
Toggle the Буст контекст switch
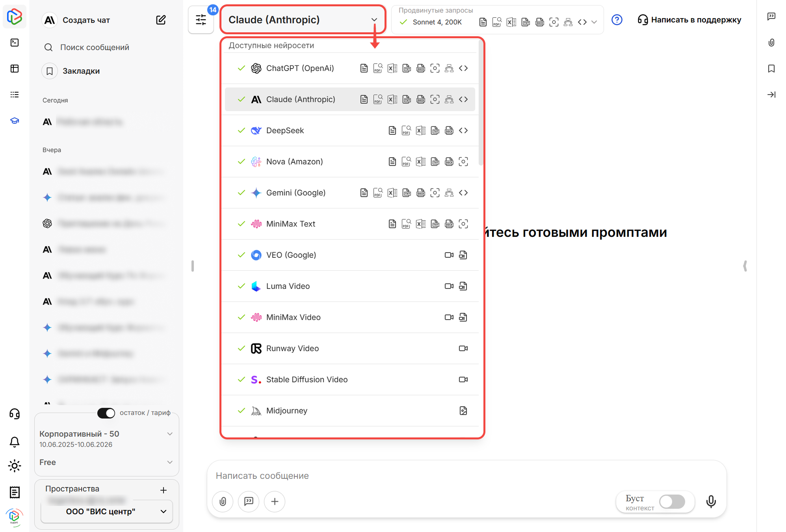pos(672,502)
